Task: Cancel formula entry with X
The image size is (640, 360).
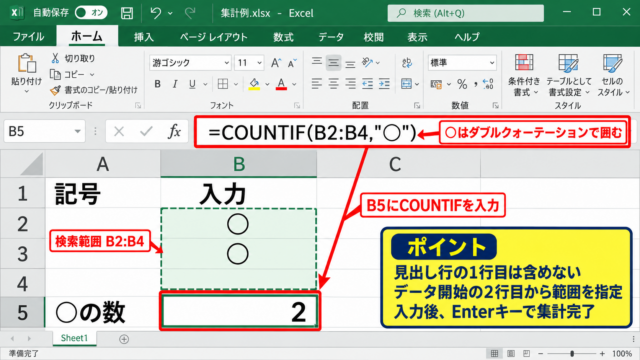Action: point(119,132)
